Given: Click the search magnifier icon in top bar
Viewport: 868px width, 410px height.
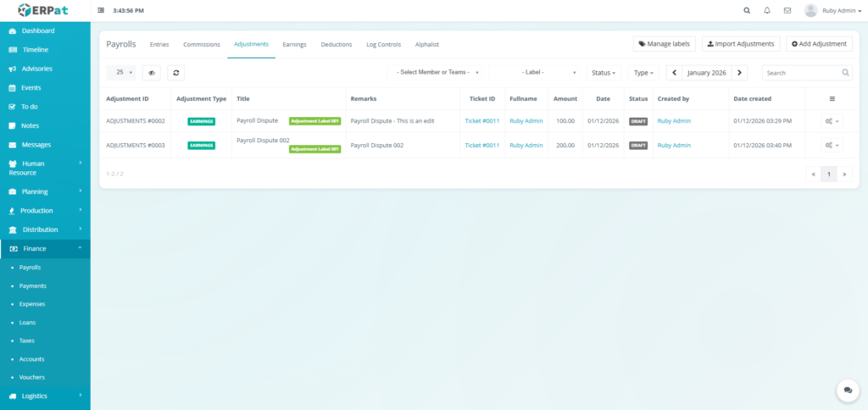Looking at the screenshot, I should pos(747,11).
